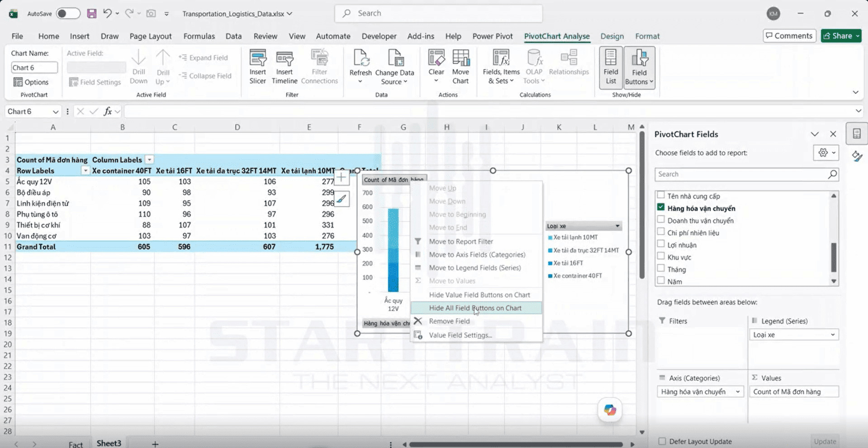
Task: Open the Row Labels filter dropdown
Action: [85, 171]
